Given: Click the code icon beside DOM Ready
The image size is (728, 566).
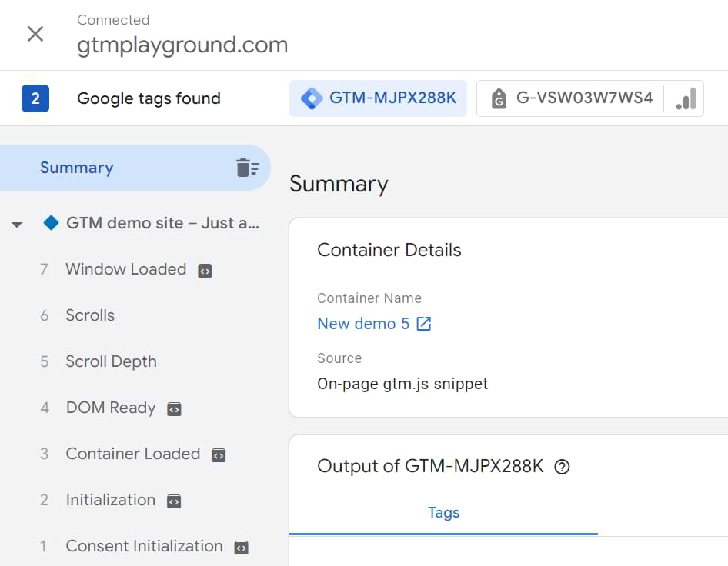Looking at the screenshot, I should coord(174,409).
